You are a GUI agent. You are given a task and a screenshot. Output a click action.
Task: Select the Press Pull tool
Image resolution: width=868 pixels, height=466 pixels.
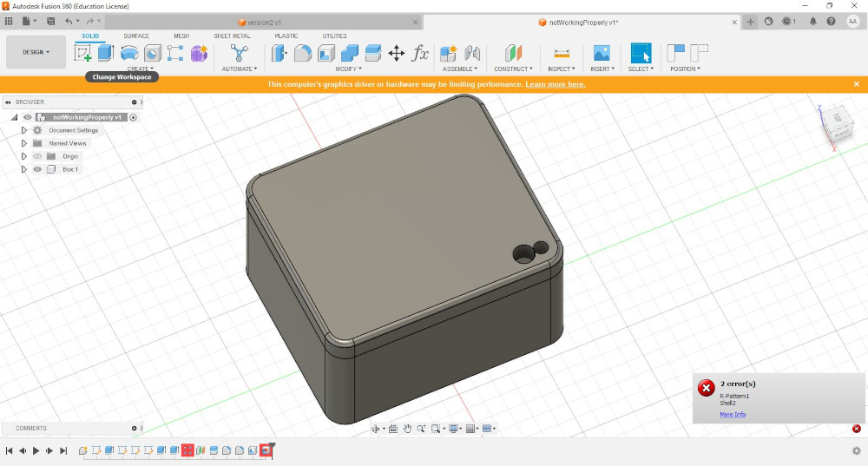point(279,53)
